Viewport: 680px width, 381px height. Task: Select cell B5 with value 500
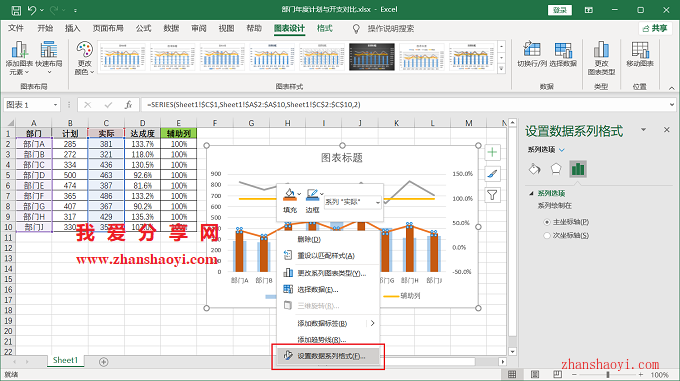(x=70, y=175)
